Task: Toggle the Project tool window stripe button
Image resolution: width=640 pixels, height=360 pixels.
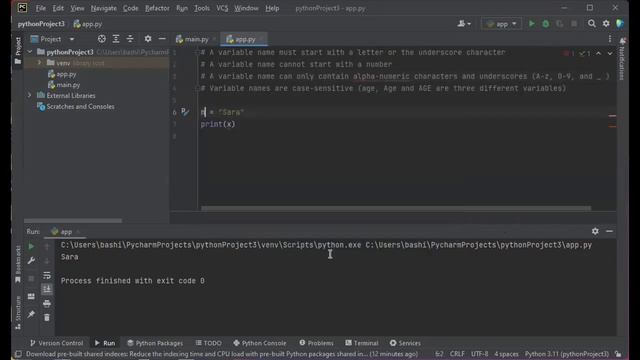Action: pyautogui.click(x=18, y=51)
